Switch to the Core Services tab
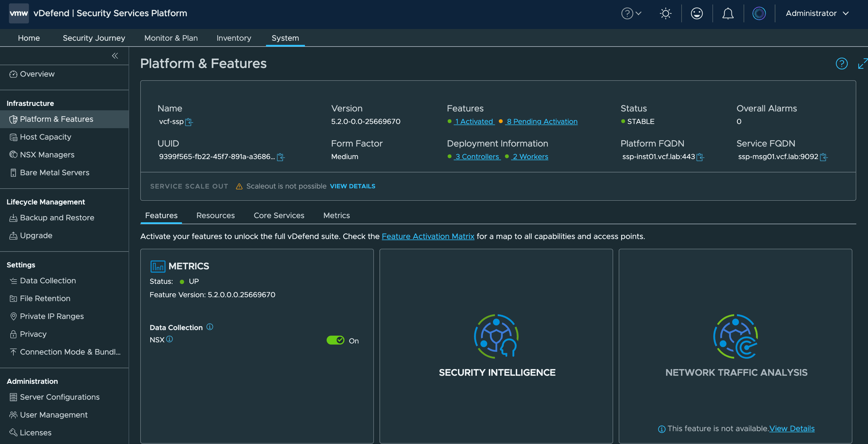868x444 pixels. coord(279,215)
